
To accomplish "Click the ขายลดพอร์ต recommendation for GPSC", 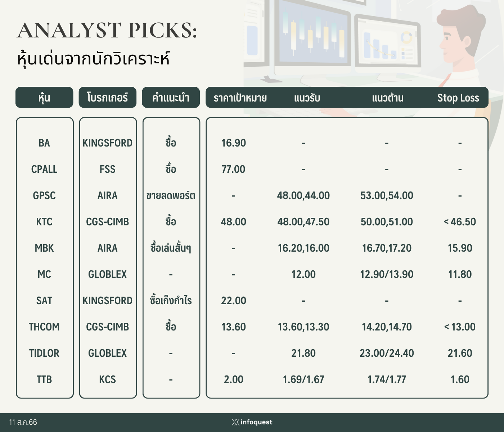I will click(171, 195).
